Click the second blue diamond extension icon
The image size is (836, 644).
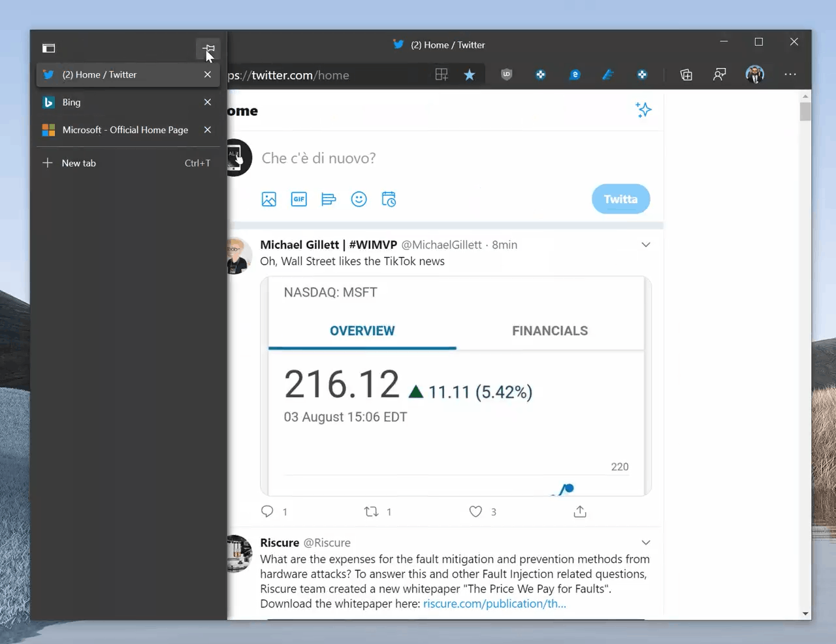click(642, 74)
